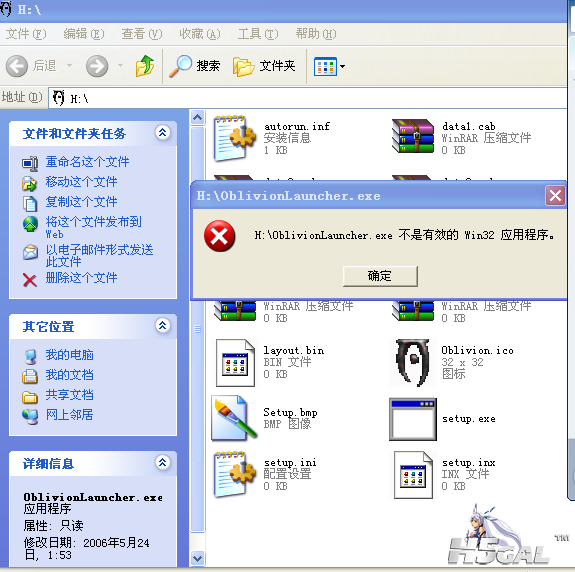Select the Oblivion.ico icon file
The height and width of the screenshot is (572, 575).
[413, 363]
